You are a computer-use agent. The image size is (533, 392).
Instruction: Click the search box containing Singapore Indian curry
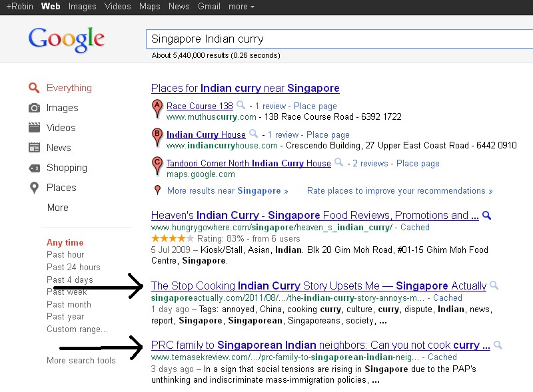(x=339, y=39)
